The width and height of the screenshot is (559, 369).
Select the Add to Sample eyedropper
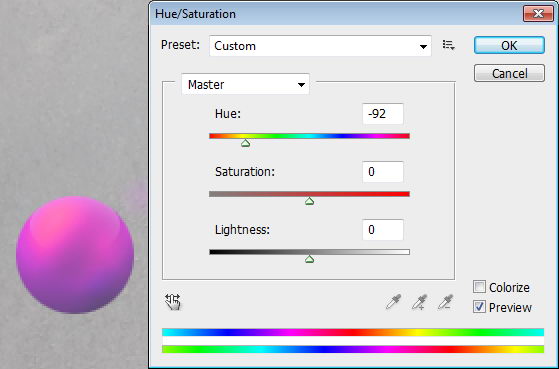(420, 302)
